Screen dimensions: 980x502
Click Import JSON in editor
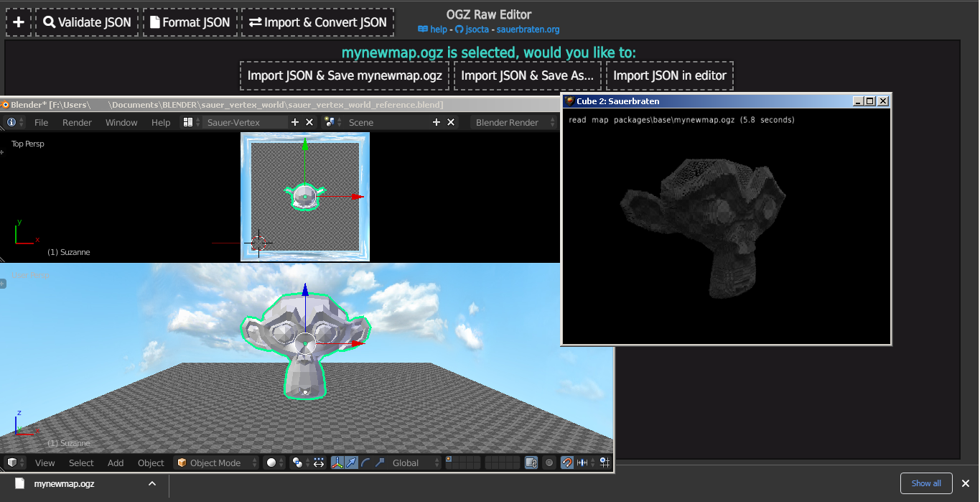[670, 75]
